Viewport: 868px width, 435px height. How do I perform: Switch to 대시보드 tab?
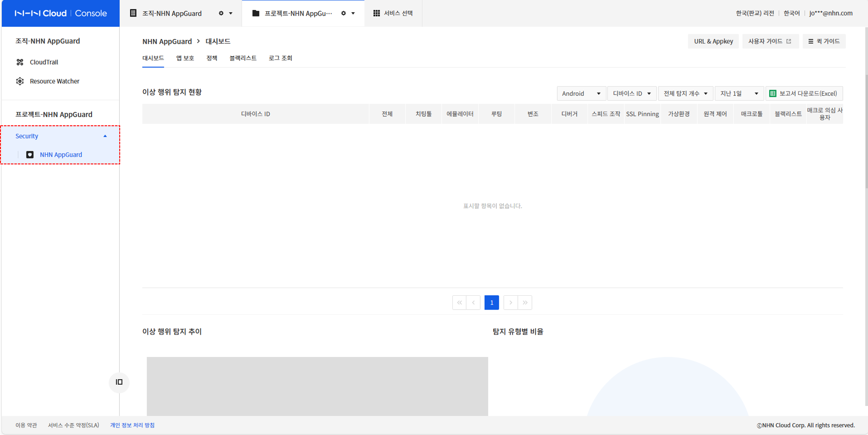click(x=153, y=58)
